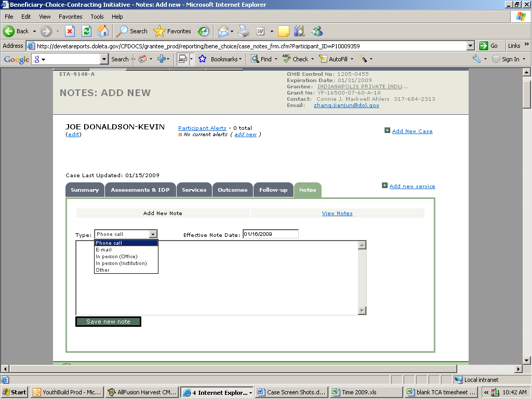Screen dimensions: 532x399
Task: Click Google toolbar spell Check icon
Action: pos(287,59)
